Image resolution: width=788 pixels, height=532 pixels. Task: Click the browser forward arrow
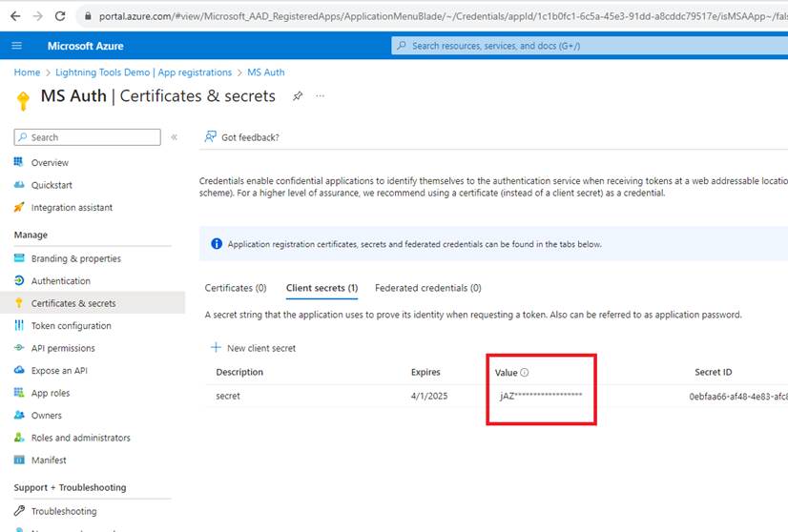click(x=38, y=16)
